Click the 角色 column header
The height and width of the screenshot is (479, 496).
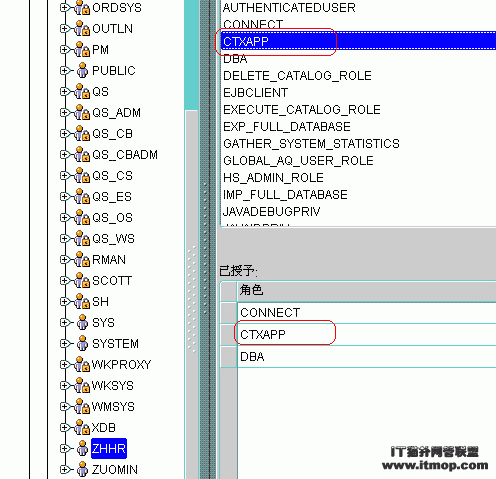click(x=367, y=290)
